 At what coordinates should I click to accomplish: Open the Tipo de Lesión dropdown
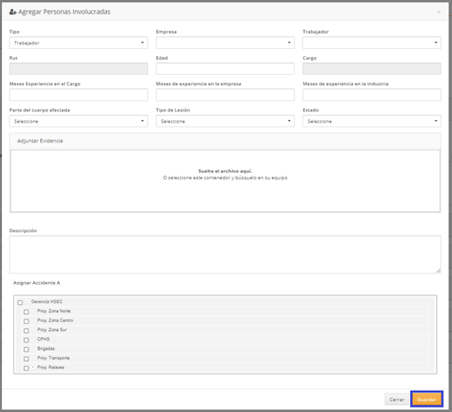point(225,121)
